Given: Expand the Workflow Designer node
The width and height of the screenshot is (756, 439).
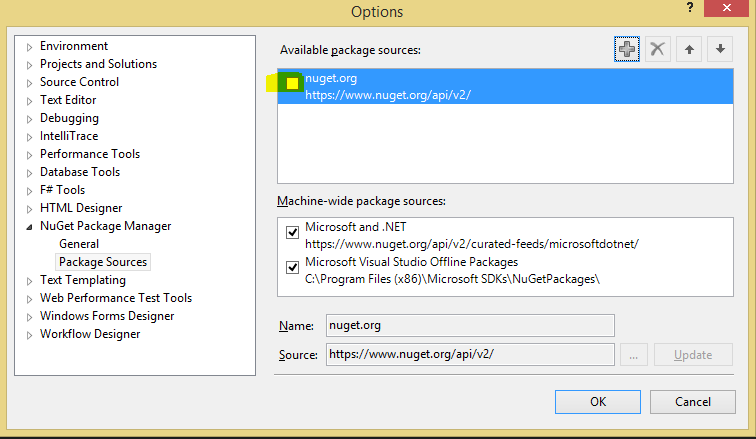Looking at the screenshot, I should coord(29,334).
